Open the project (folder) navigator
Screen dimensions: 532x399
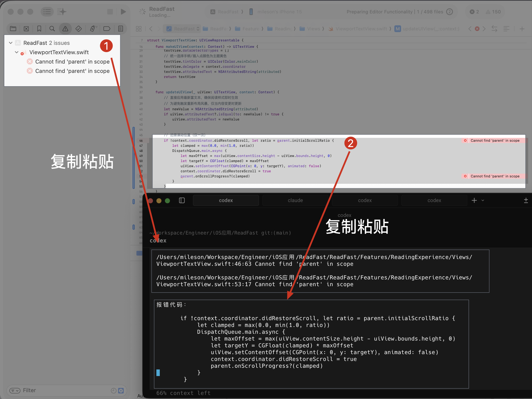tap(13, 28)
